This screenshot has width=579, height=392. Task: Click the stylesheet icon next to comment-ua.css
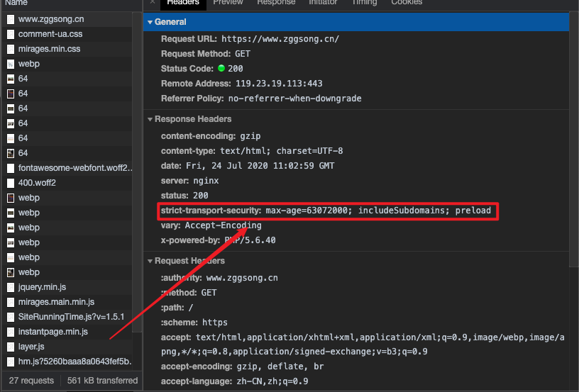coord(11,34)
